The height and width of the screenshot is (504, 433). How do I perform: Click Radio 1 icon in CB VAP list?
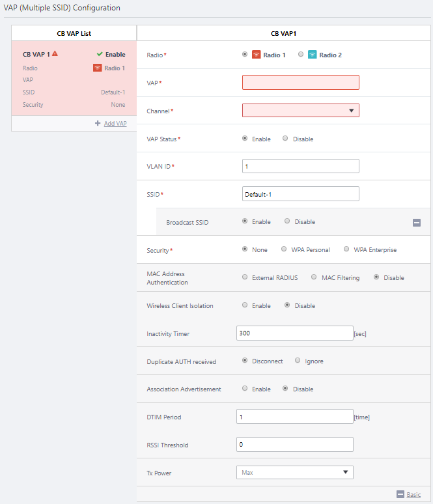[x=98, y=68]
